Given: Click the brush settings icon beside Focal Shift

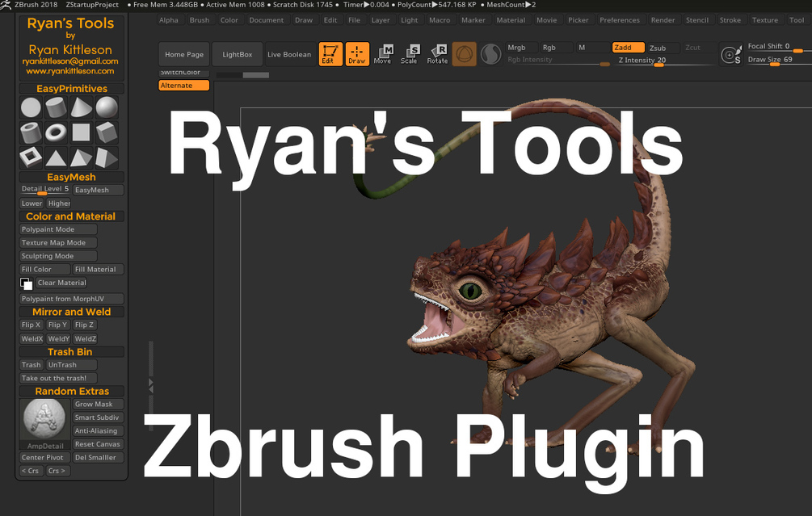Looking at the screenshot, I should (x=730, y=54).
